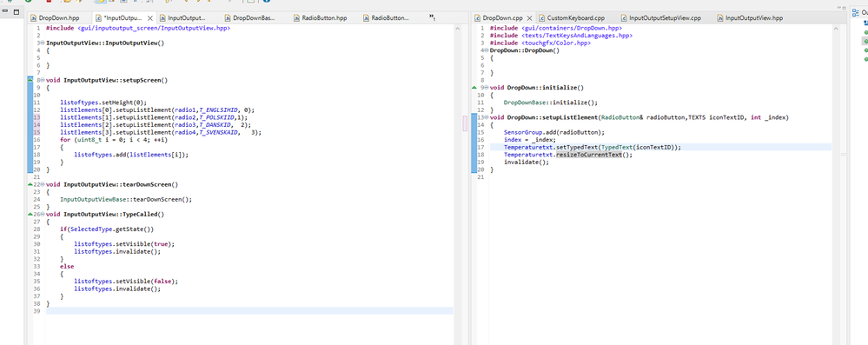This screenshot has width=868, height=345.
Task: Fold DropDown::initialize() in right editor
Action: pos(487,88)
